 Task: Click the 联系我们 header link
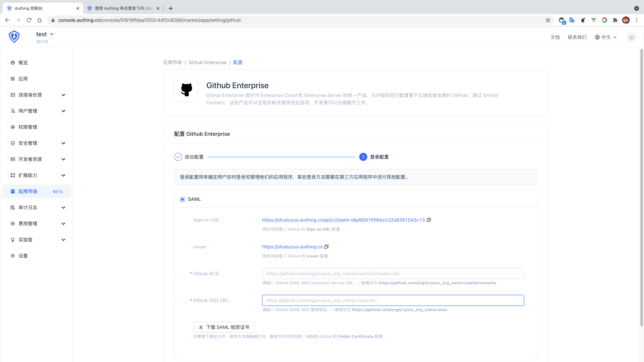tap(577, 37)
